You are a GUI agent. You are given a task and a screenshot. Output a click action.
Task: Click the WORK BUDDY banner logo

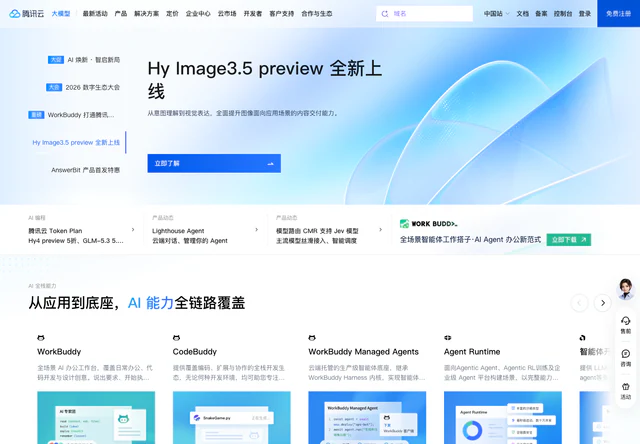429,224
